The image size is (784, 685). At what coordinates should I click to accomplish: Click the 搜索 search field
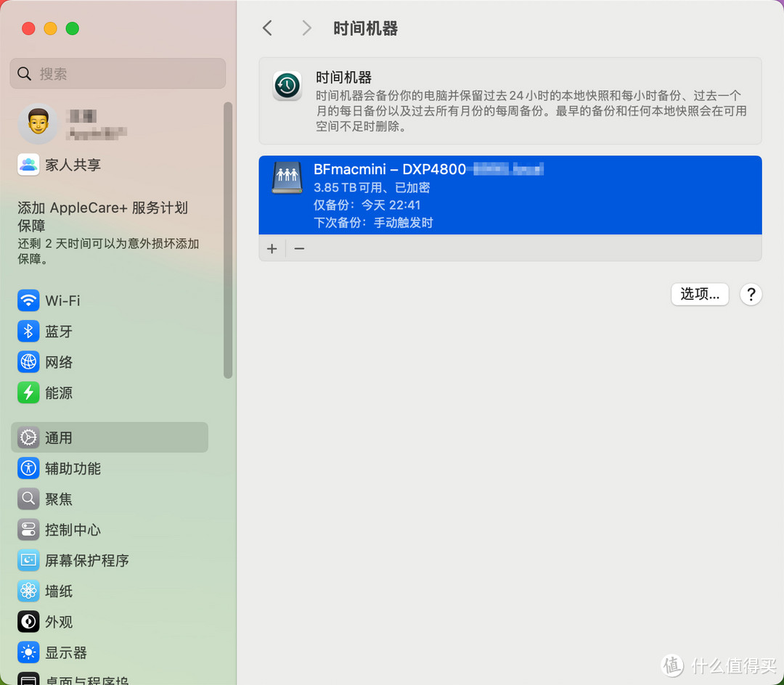pyautogui.click(x=117, y=73)
